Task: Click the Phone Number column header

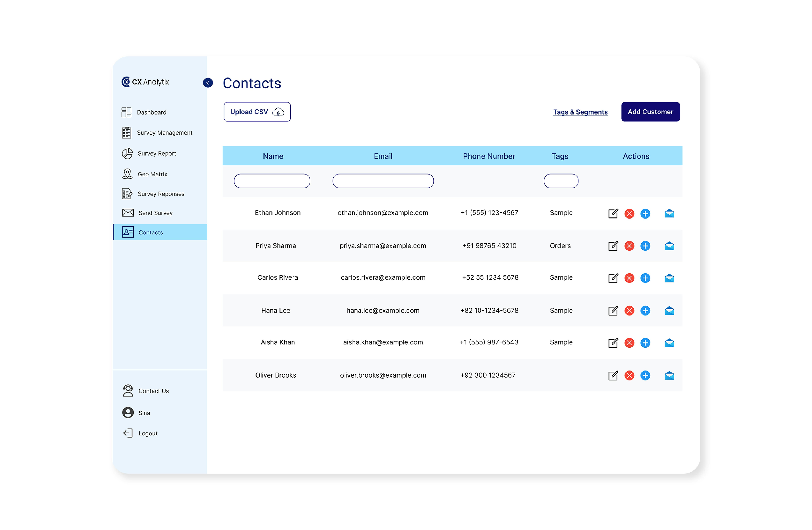Action: tap(489, 156)
